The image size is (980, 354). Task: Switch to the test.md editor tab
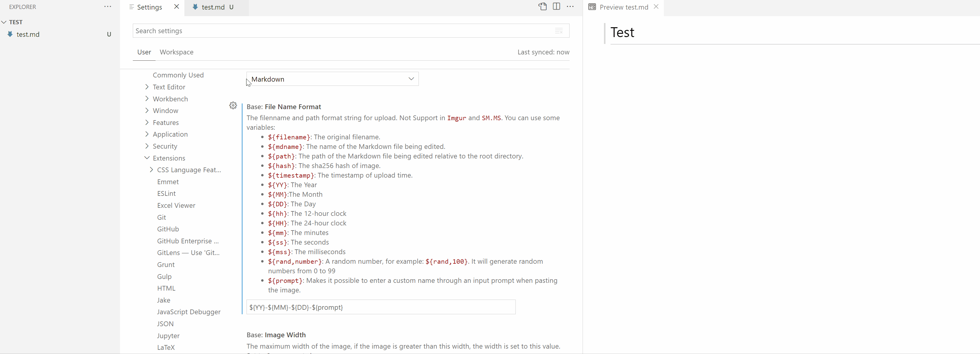click(x=213, y=7)
